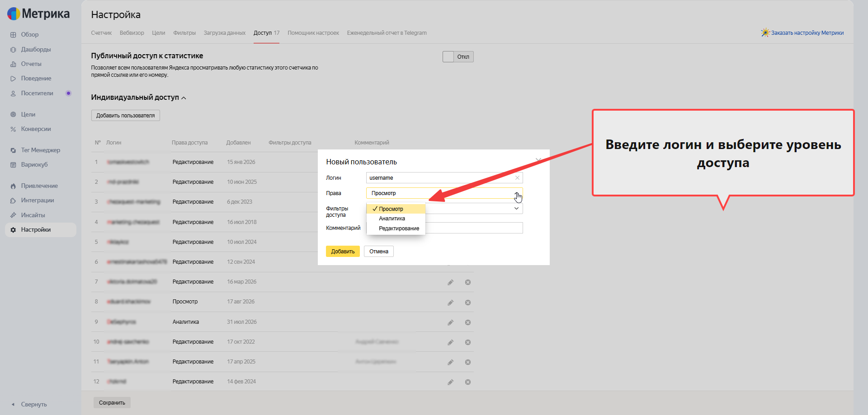Open Инсайты in the sidebar
This screenshot has width=868, height=415.
[33, 215]
